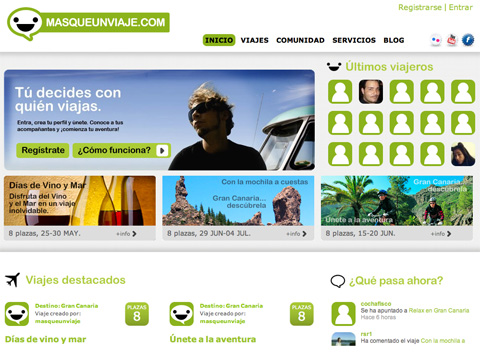The height and width of the screenshot is (361, 480).
Task: Open the Únete a la aventura trip title link
Action: pyautogui.click(x=213, y=339)
